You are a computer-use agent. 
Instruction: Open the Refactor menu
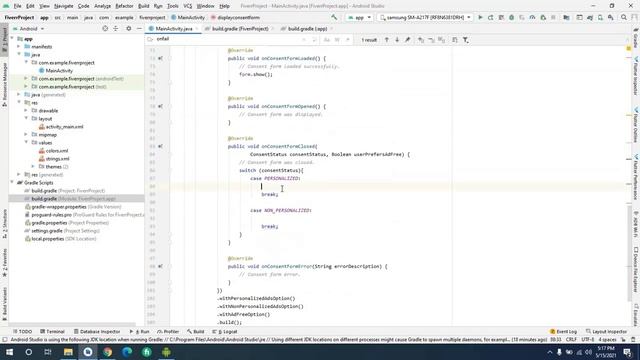click(x=124, y=6)
